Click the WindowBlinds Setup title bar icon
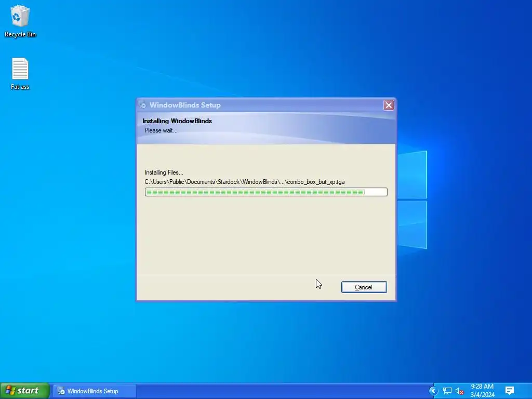Viewport: 532px width, 399px height. [142, 105]
